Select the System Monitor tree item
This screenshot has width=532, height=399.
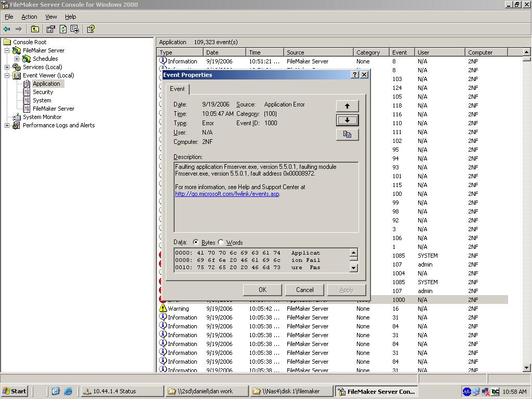[x=42, y=117]
